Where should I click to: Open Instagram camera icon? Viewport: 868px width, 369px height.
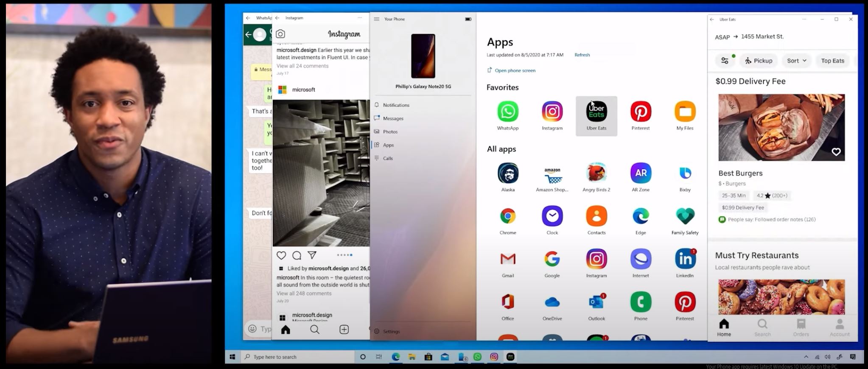tap(280, 34)
